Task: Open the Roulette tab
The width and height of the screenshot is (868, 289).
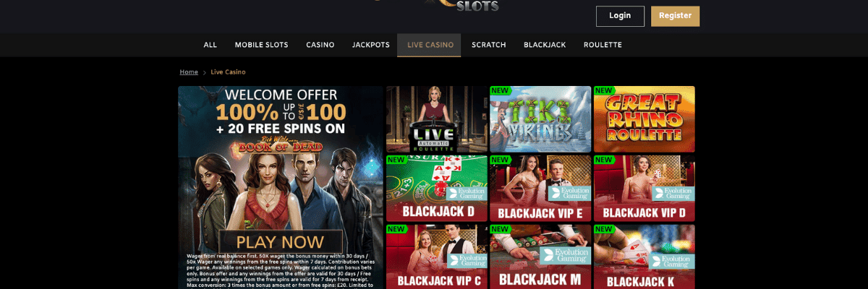Action: click(603, 45)
